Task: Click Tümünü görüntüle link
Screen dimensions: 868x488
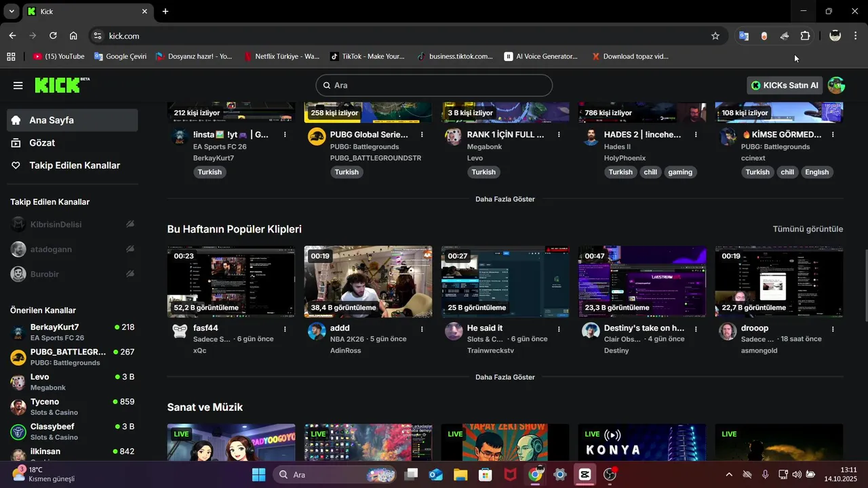Action: click(808, 229)
